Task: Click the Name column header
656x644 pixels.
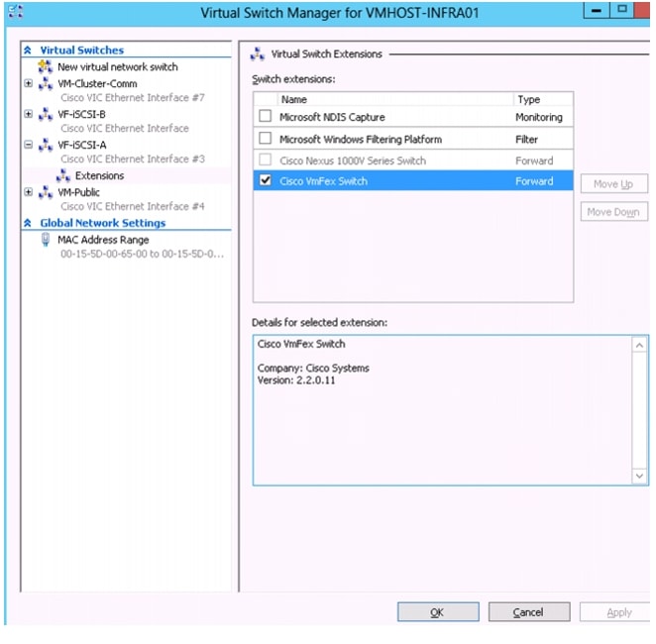Action: pyautogui.click(x=395, y=99)
